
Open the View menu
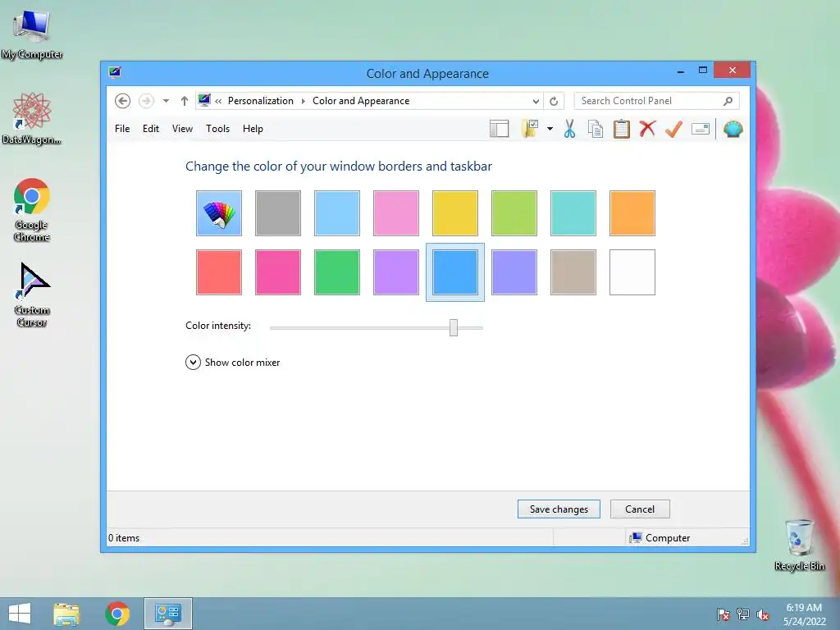182,129
